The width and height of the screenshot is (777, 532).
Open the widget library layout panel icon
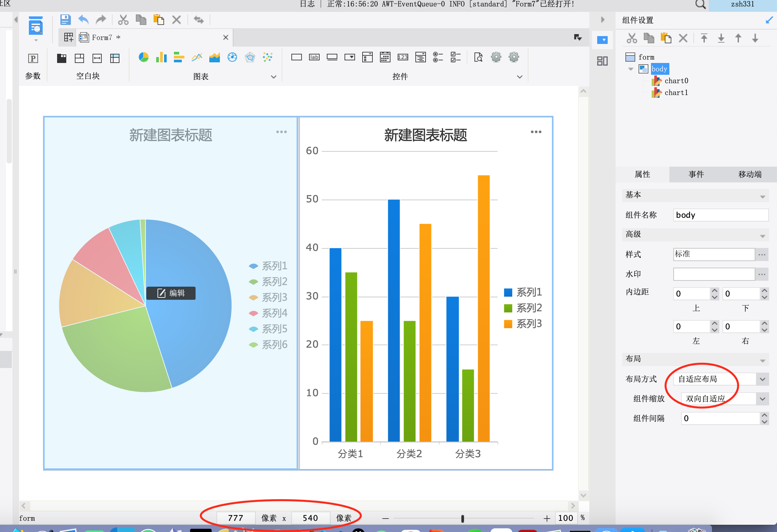coord(602,61)
